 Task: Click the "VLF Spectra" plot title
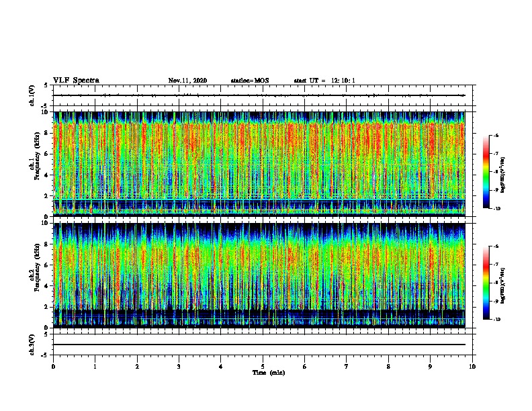(76, 81)
